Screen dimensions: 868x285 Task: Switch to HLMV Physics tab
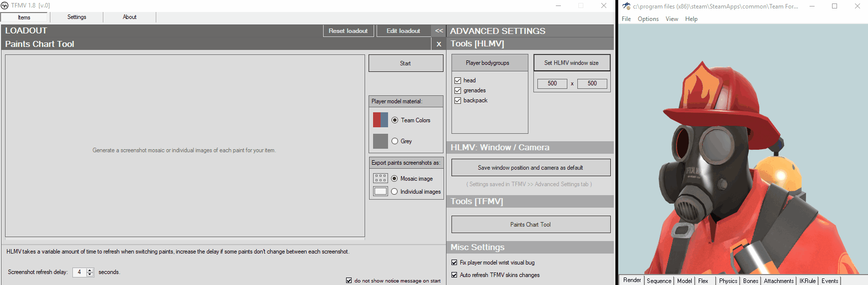(728, 281)
